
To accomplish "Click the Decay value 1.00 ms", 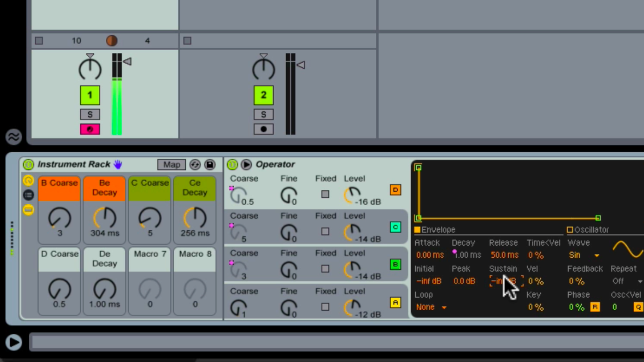I will click(467, 255).
